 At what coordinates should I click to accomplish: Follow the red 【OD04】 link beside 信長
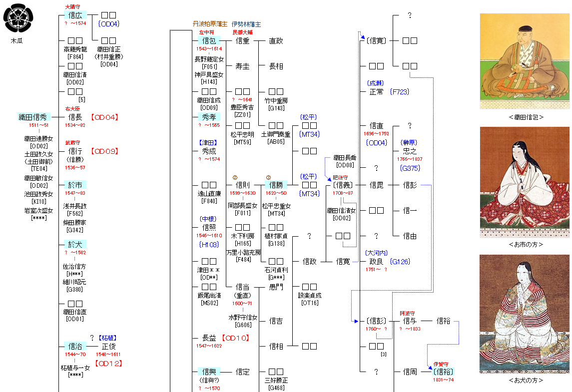tap(104, 117)
